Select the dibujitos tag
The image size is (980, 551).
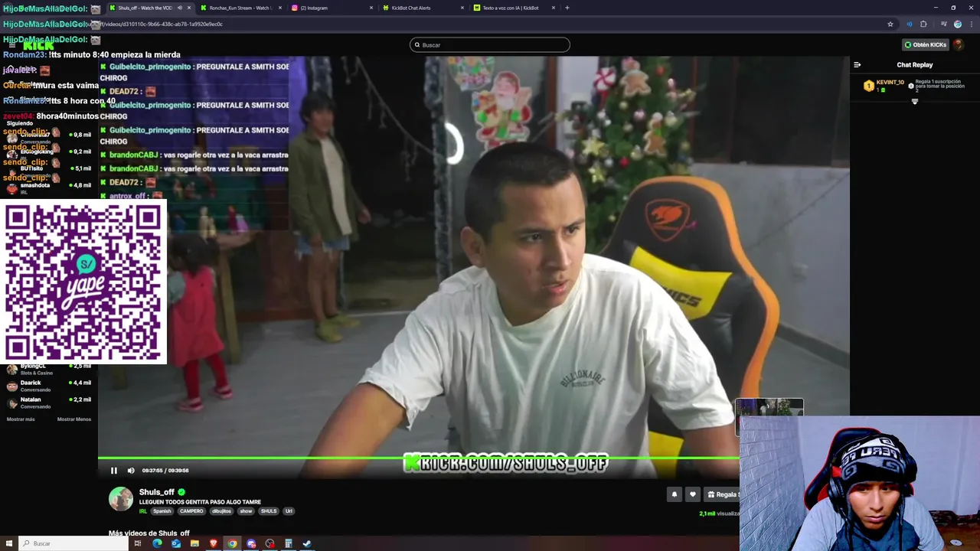[x=221, y=511]
